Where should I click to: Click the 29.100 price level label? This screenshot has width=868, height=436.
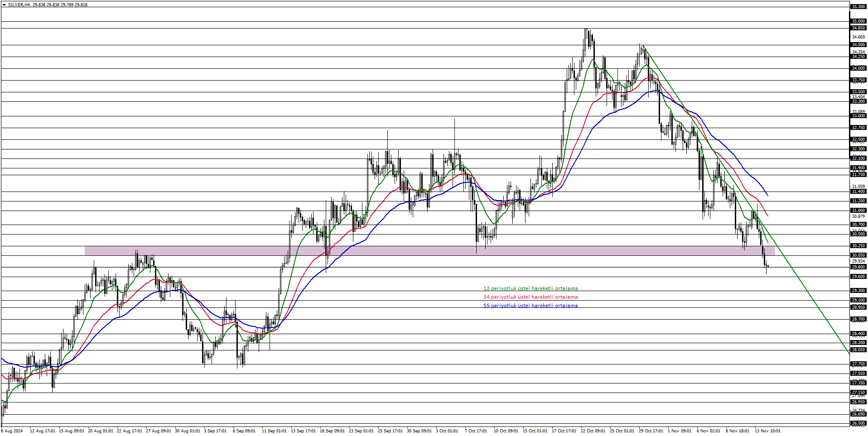point(858,300)
